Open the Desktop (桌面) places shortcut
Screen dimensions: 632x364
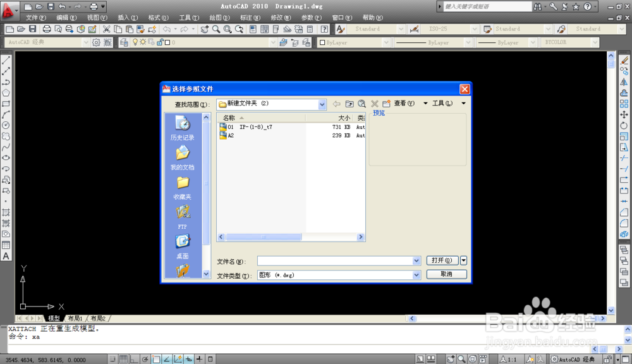tap(182, 246)
